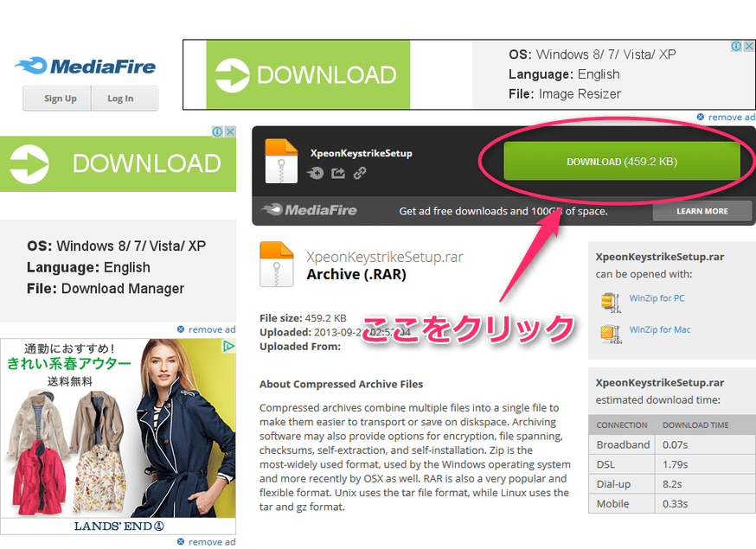
Task: Select the Broadband row label
Action: point(623,445)
